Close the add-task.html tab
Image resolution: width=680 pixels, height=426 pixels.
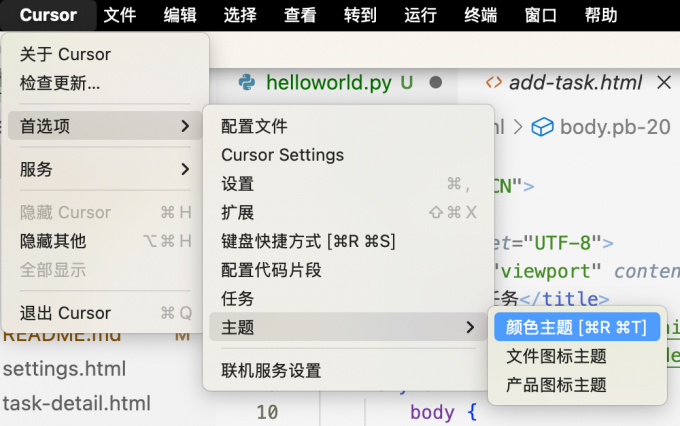664,82
